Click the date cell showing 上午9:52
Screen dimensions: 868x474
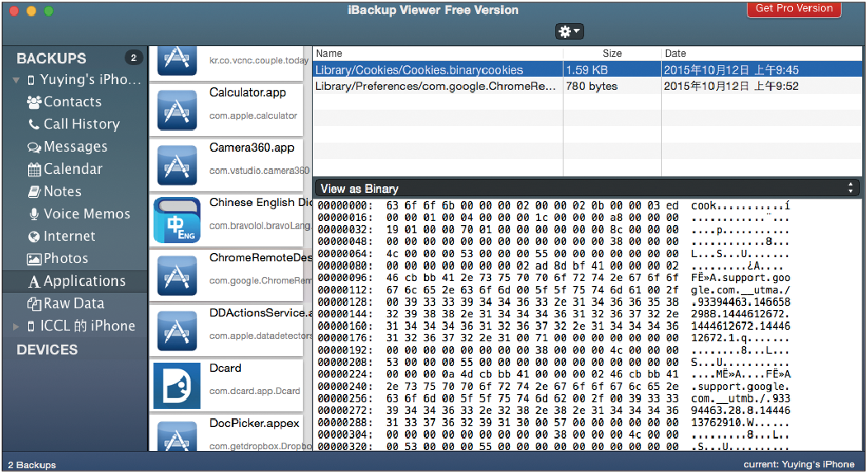click(x=731, y=87)
